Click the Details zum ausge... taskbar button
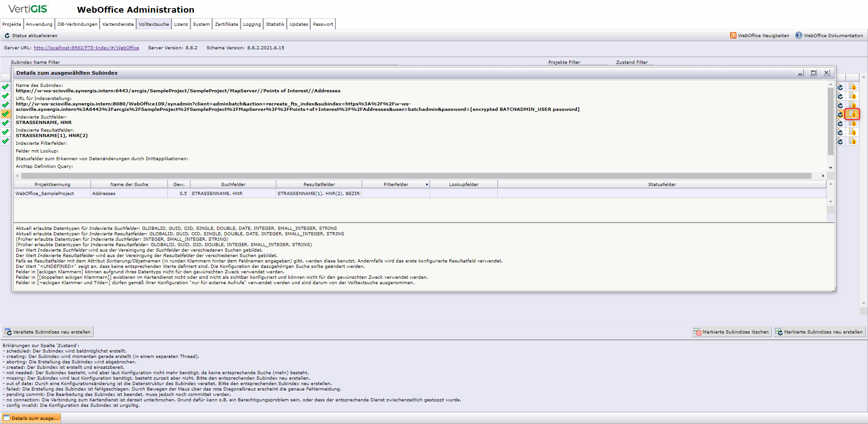This screenshot has width=868, height=424. coord(31,418)
